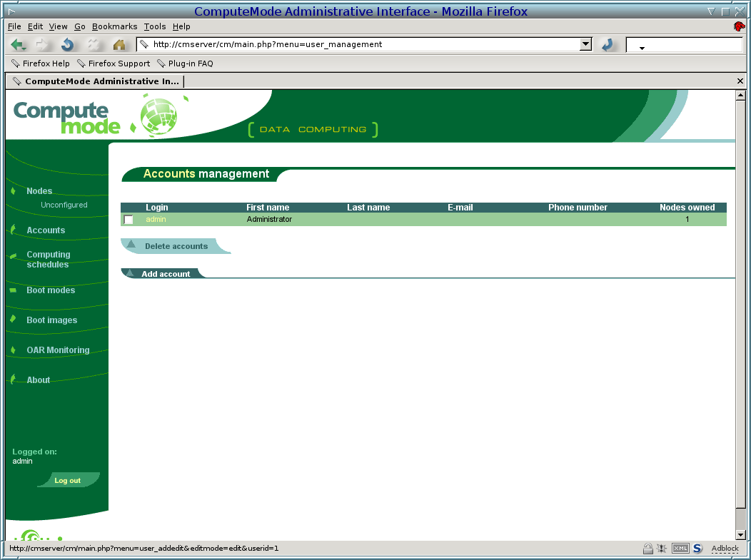The width and height of the screenshot is (751, 560).
Task: Open the View menu
Action: [x=58, y=26]
